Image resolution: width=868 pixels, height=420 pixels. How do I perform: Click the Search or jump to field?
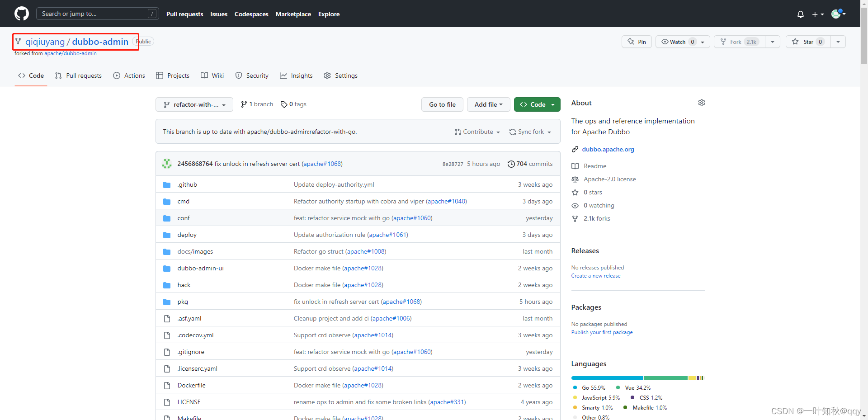pos(98,14)
